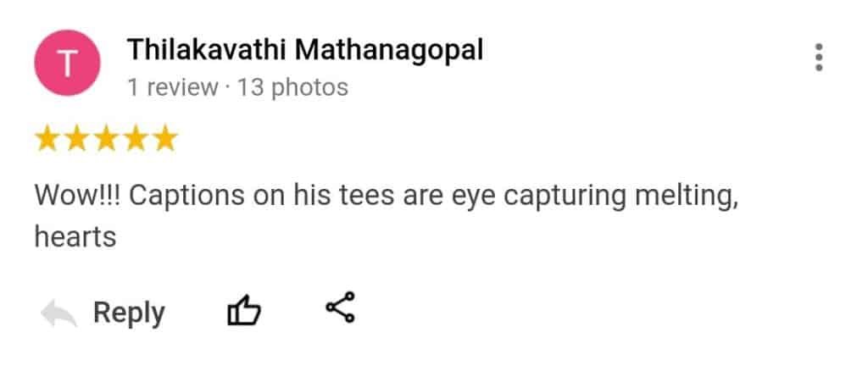Like the review with the thumbs-up icon
Screen dimensions: 868x377
coord(244,312)
